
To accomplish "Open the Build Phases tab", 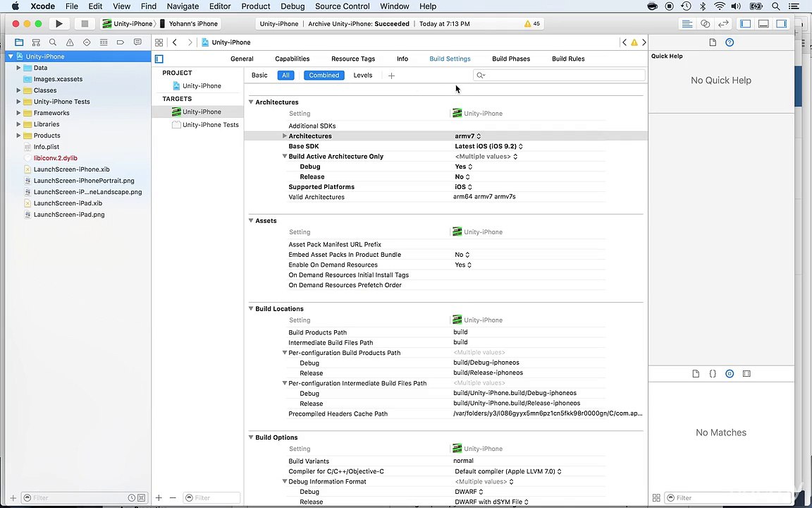I will click(511, 59).
